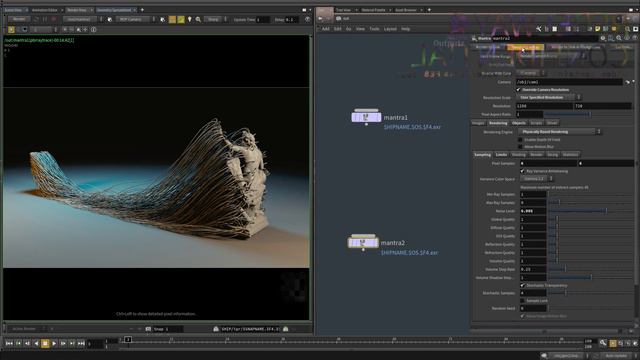Click the Render to Disk highlighted button

[526, 47]
